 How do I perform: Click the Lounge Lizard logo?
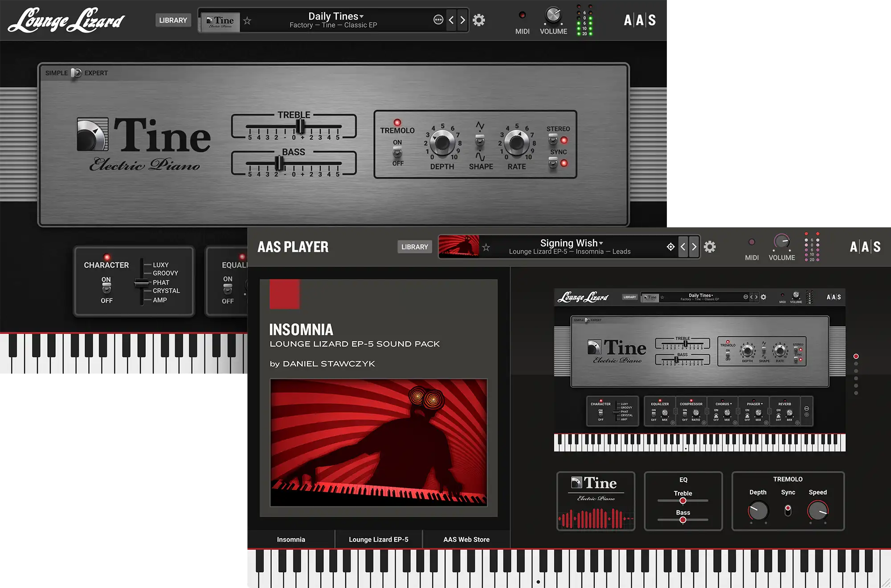coord(66,20)
